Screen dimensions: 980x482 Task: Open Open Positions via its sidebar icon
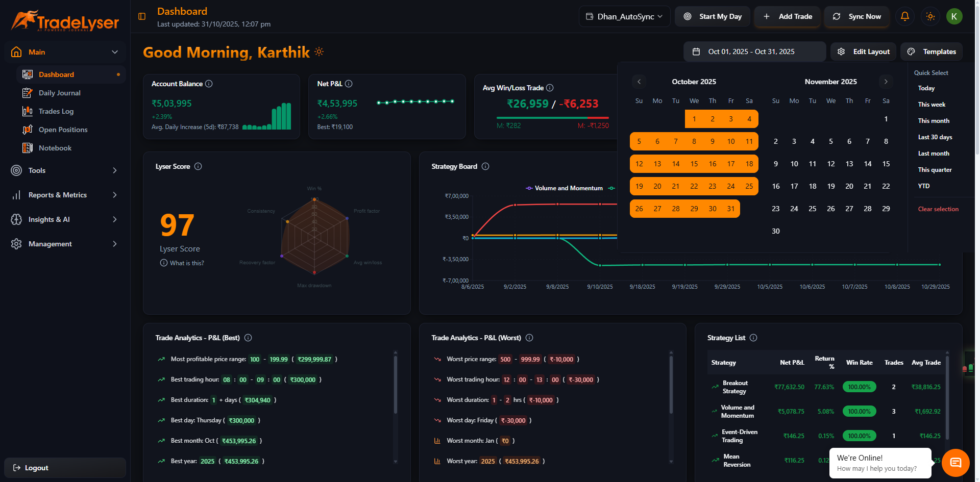click(27, 130)
